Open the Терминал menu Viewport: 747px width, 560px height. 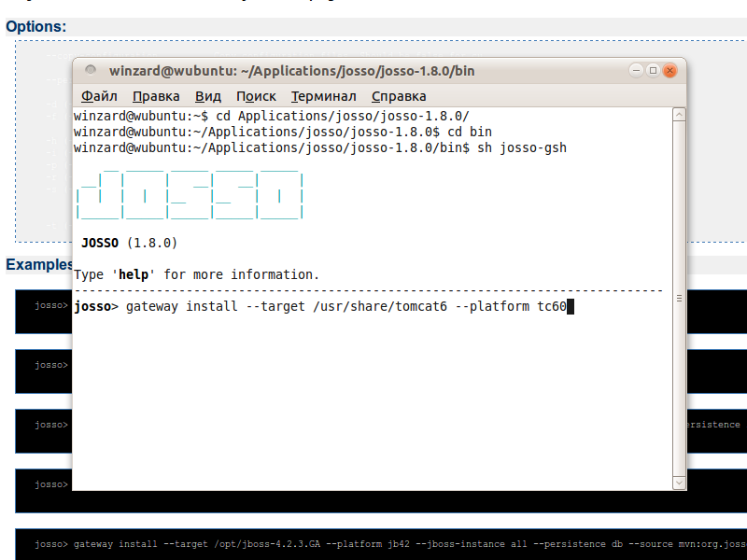tap(323, 96)
